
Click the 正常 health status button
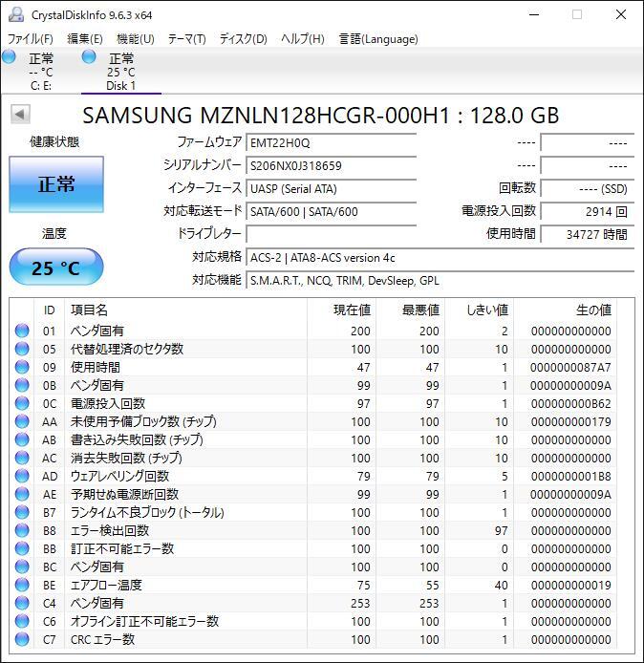click(56, 184)
